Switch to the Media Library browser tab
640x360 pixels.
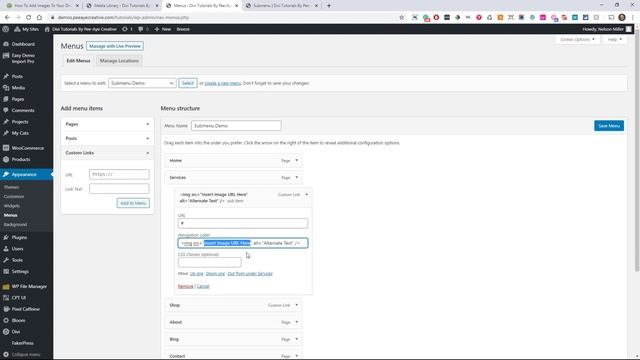pos(122,6)
